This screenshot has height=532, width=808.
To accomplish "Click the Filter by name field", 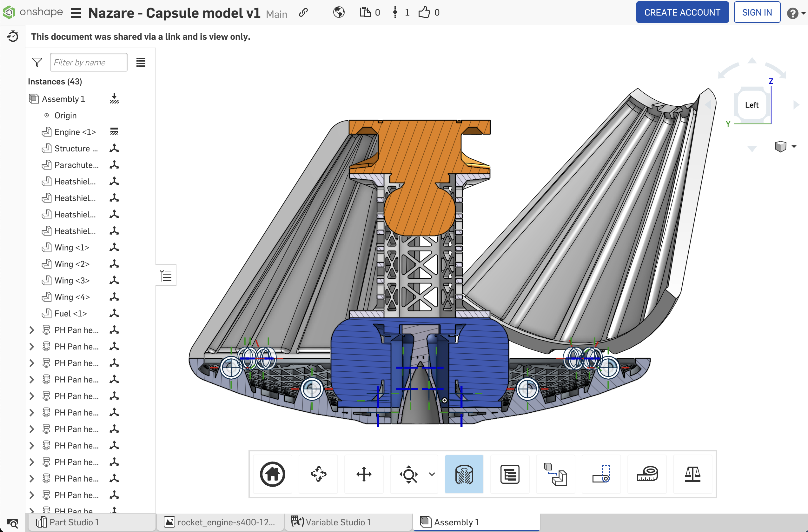I will click(89, 62).
